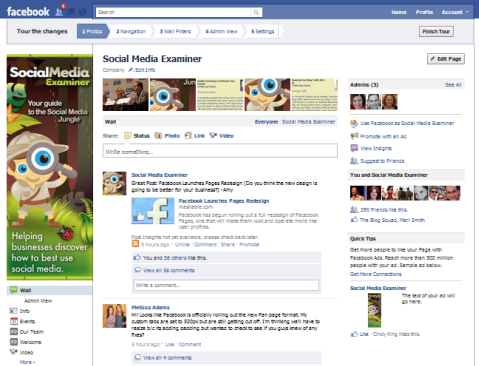Go to tour step 1 Photos

(92, 31)
